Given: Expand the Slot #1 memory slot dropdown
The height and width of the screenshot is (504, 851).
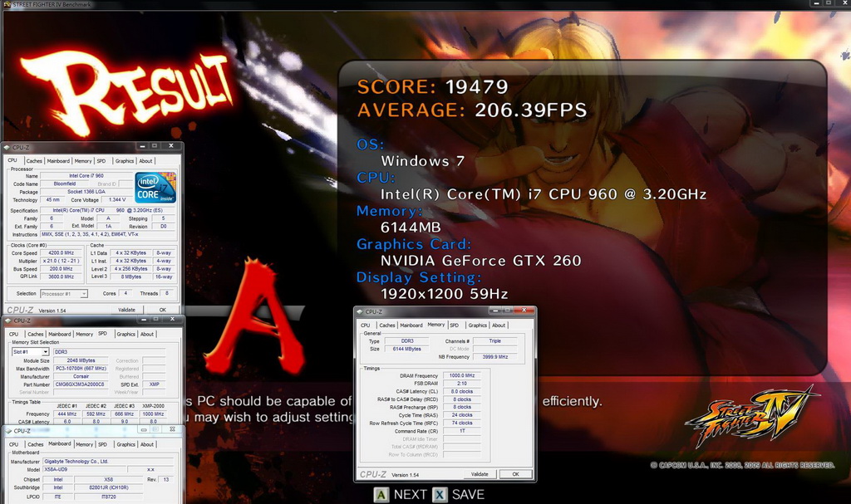Looking at the screenshot, I should [x=30, y=351].
